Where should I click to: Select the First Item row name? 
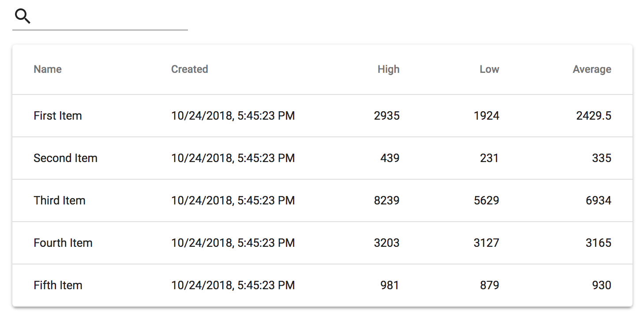(x=58, y=116)
